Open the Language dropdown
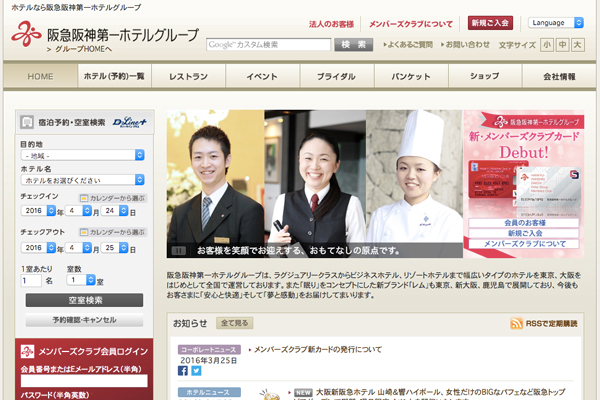600x400 pixels. [556, 23]
